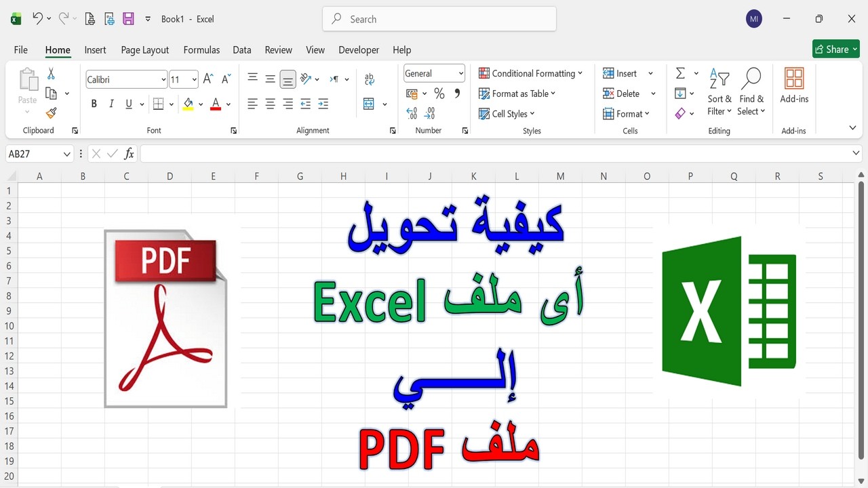Decrease font size with smaller A icon
This screenshot has width=868, height=488.
point(226,79)
